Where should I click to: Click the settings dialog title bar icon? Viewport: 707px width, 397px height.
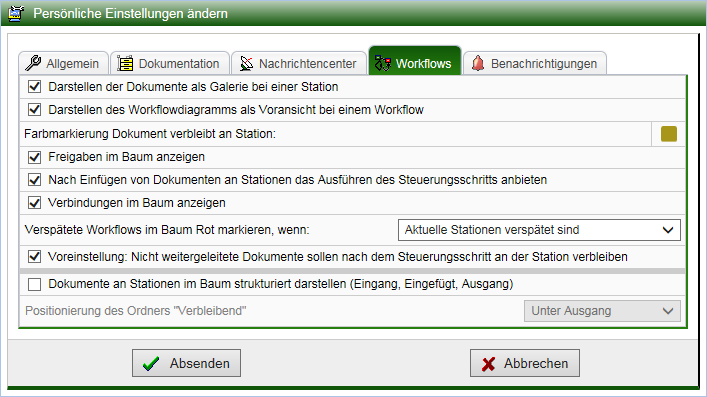pos(16,13)
